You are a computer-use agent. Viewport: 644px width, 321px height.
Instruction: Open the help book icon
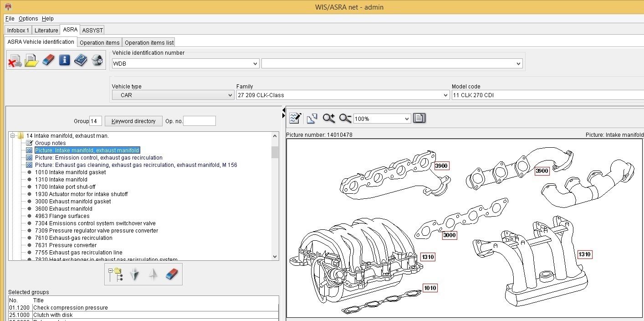tap(81, 60)
